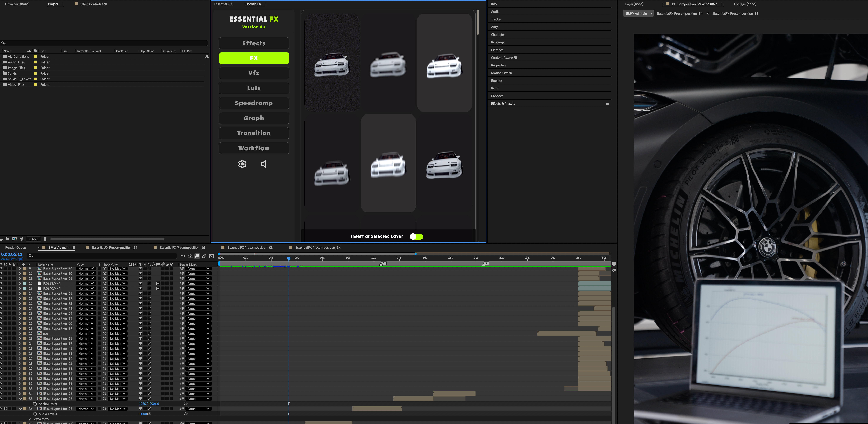Open the EssentialFX Precomposition_54 timeline tab

[x=114, y=247]
